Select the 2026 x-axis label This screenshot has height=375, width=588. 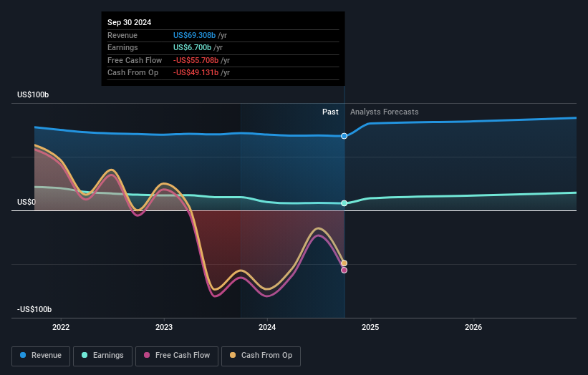[x=473, y=327]
